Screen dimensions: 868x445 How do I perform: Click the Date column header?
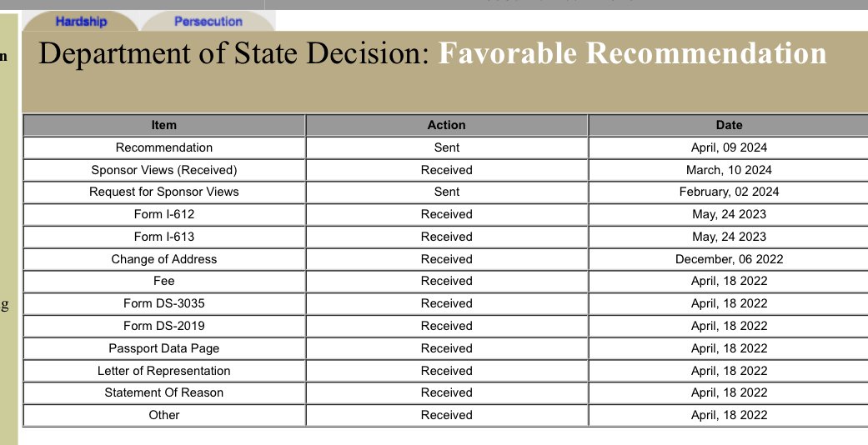[728, 125]
